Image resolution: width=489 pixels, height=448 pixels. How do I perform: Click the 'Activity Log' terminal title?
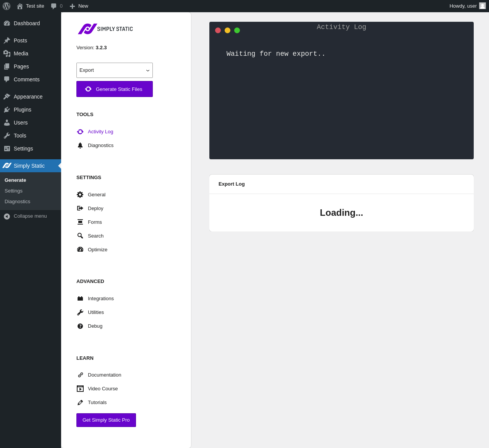coord(342,27)
